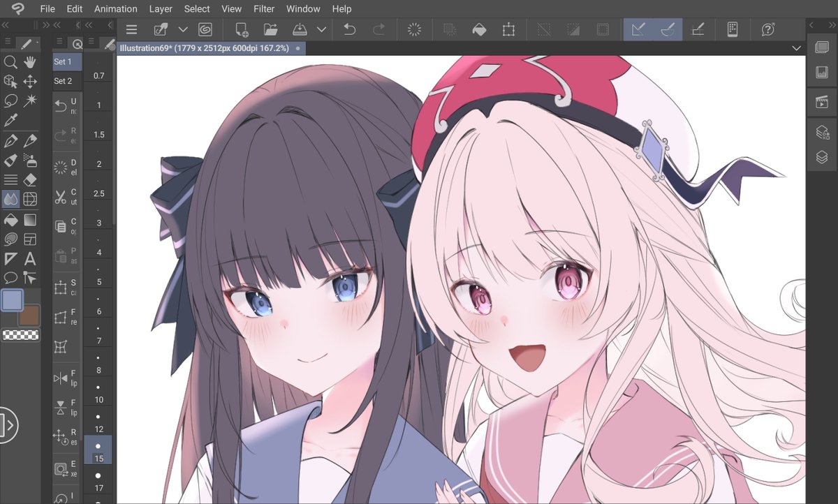Click the Scale/Rotate transform icon in command bar
Viewport: 838px width, 504px height.
point(508,29)
